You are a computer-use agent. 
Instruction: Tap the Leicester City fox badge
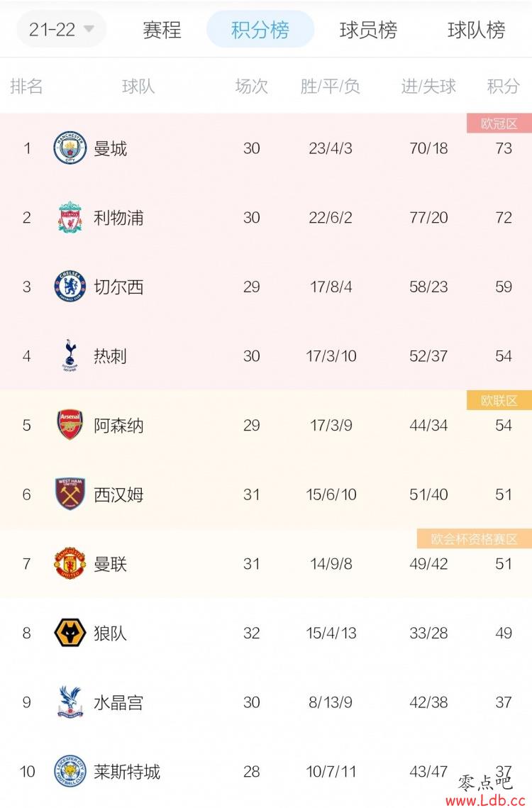click(70, 771)
